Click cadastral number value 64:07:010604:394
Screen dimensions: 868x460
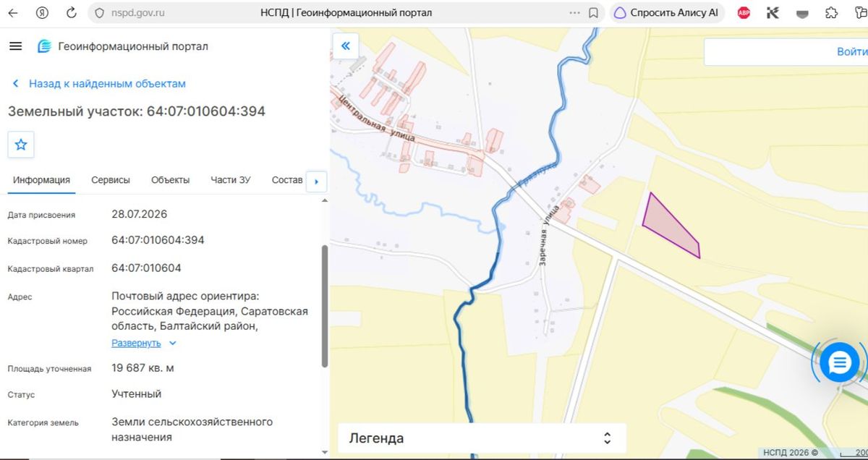point(158,240)
